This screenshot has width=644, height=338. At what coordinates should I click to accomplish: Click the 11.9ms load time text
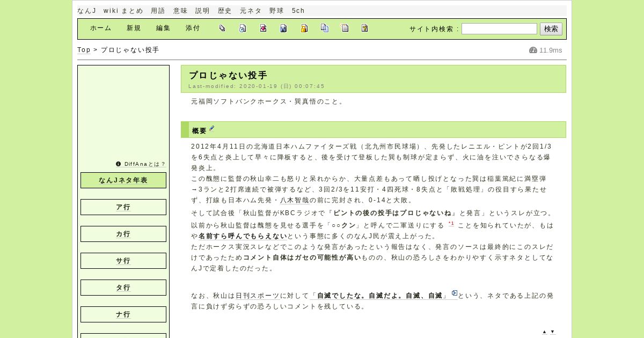pyautogui.click(x=551, y=50)
